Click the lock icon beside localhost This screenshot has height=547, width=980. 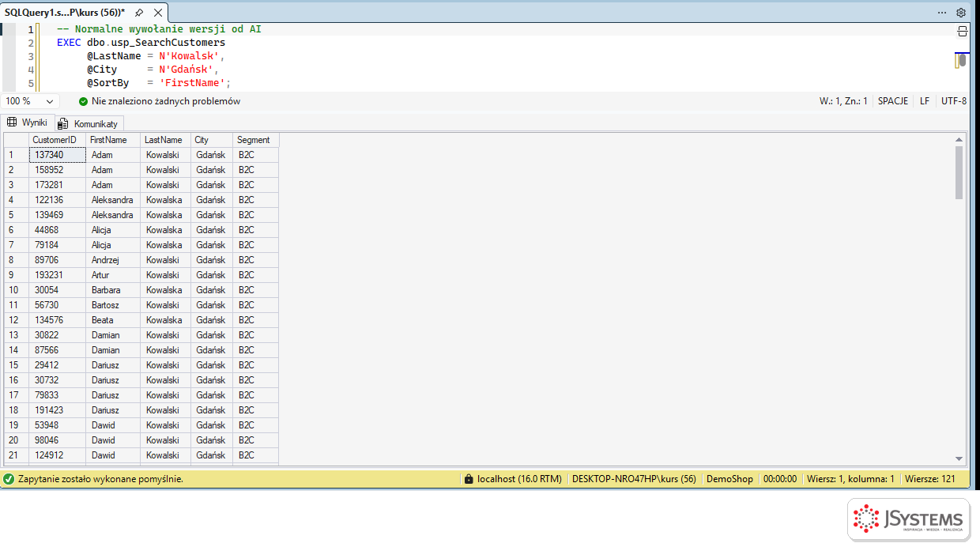click(469, 479)
